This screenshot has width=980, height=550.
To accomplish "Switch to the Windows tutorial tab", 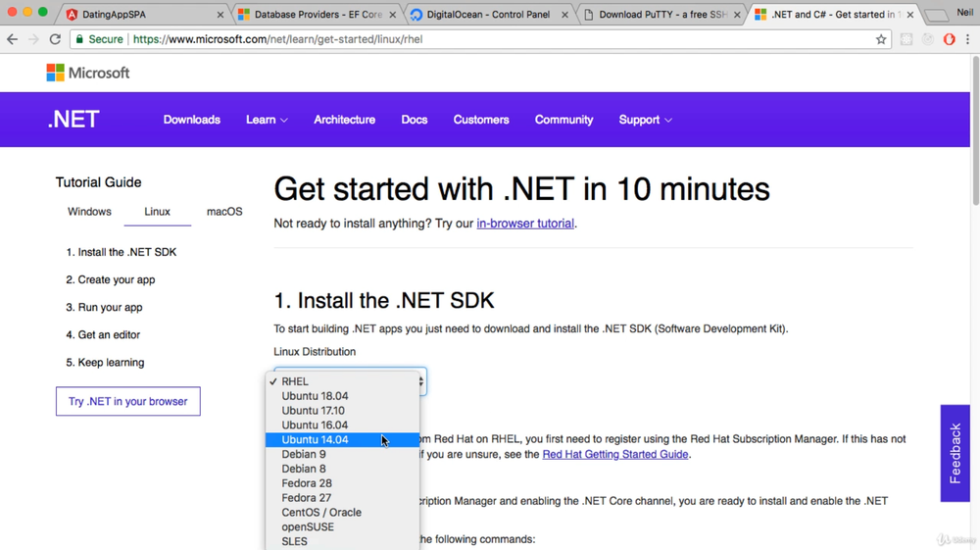I will 89,212.
